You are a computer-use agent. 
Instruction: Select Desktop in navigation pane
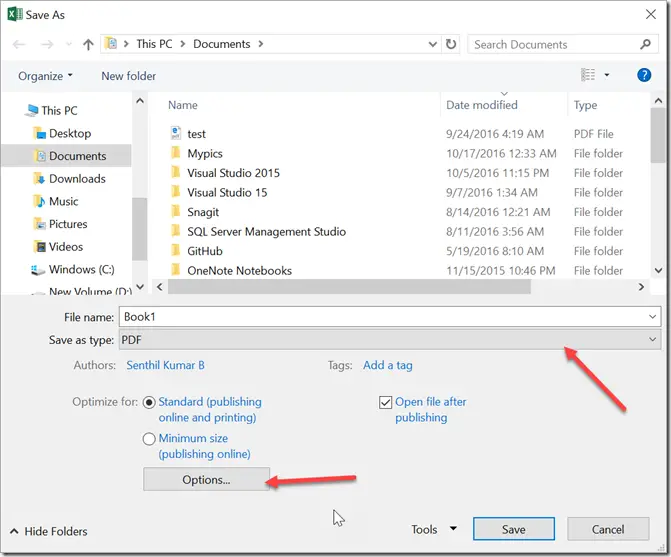coord(70,133)
